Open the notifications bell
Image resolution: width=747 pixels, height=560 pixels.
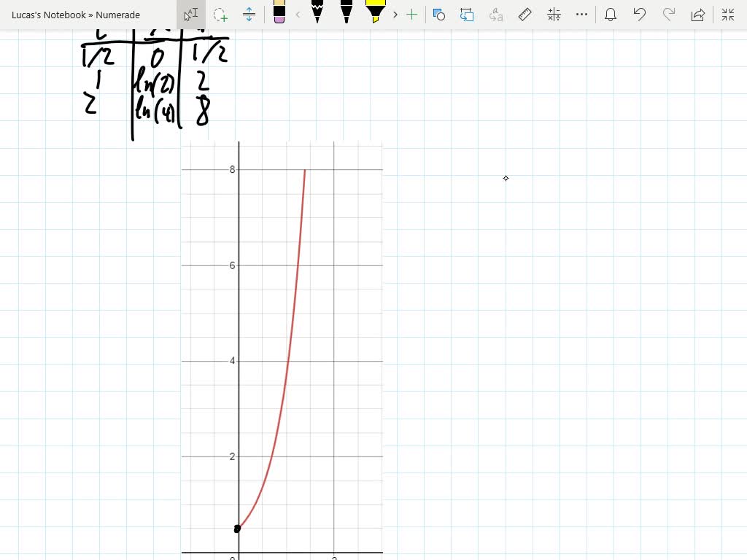(x=611, y=15)
